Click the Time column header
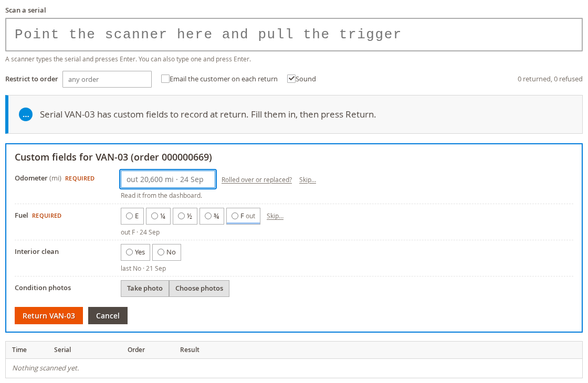Image resolution: width=588 pixels, height=383 pixels. point(19,349)
